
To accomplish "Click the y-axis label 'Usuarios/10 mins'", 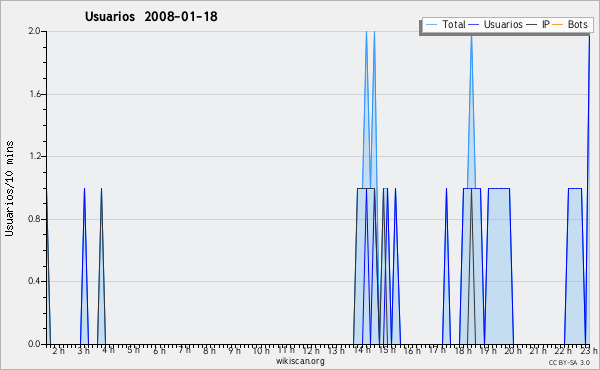I will coord(9,189).
